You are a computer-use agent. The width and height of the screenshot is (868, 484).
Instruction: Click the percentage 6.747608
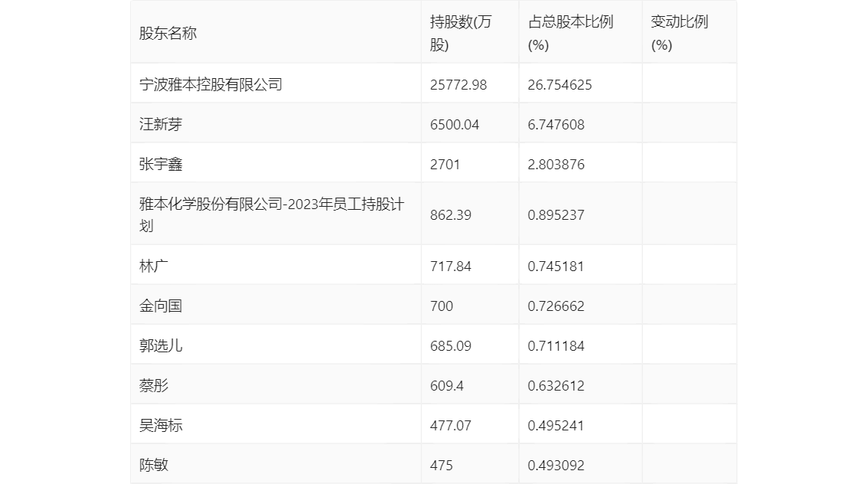(556, 125)
